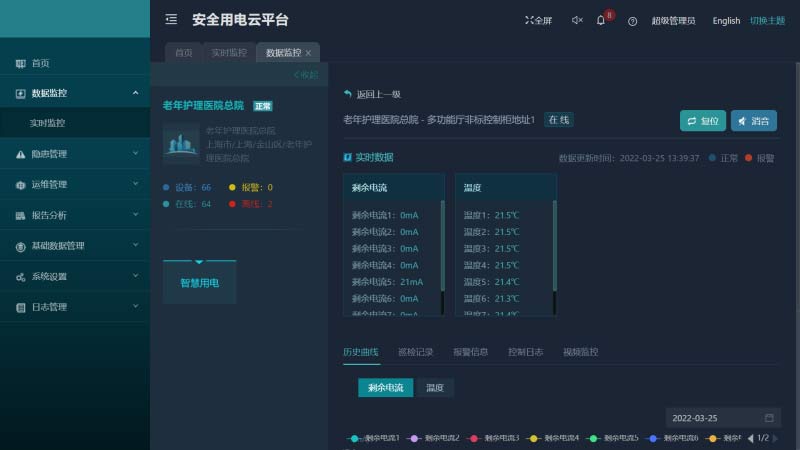Mute alarm sound via speaker icon

click(x=577, y=20)
